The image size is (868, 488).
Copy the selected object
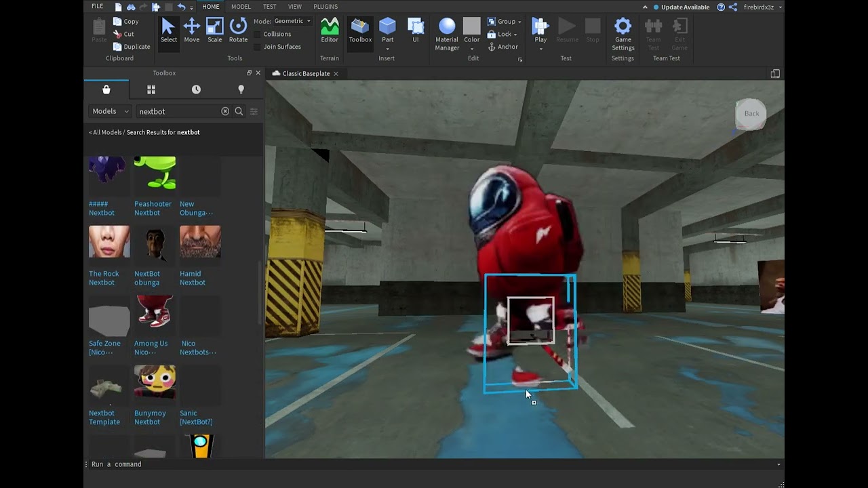point(126,21)
